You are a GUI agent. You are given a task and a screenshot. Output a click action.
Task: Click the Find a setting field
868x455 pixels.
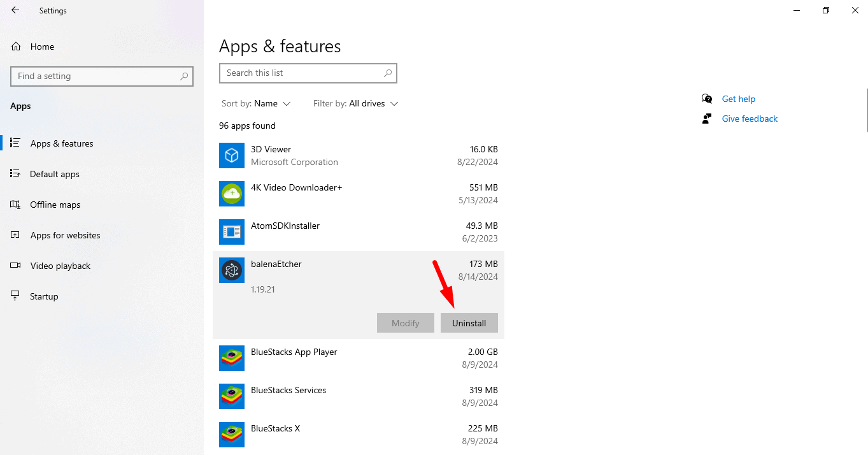pyautogui.click(x=102, y=76)
